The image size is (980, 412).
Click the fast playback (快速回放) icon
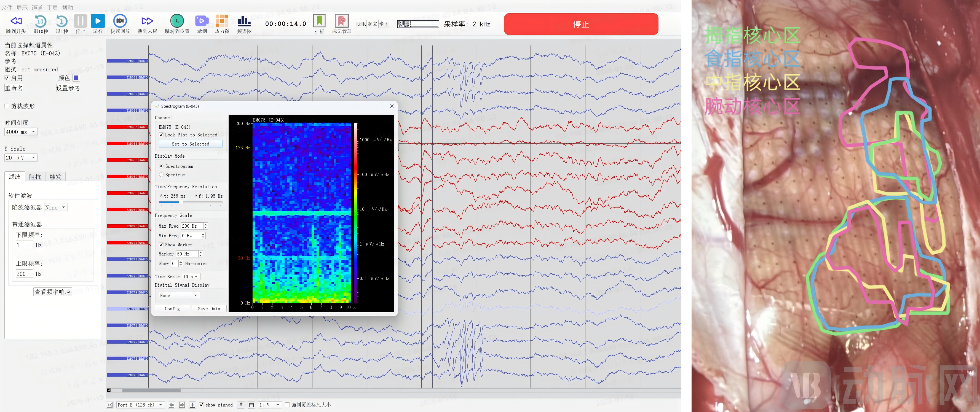tap(120, 21)
